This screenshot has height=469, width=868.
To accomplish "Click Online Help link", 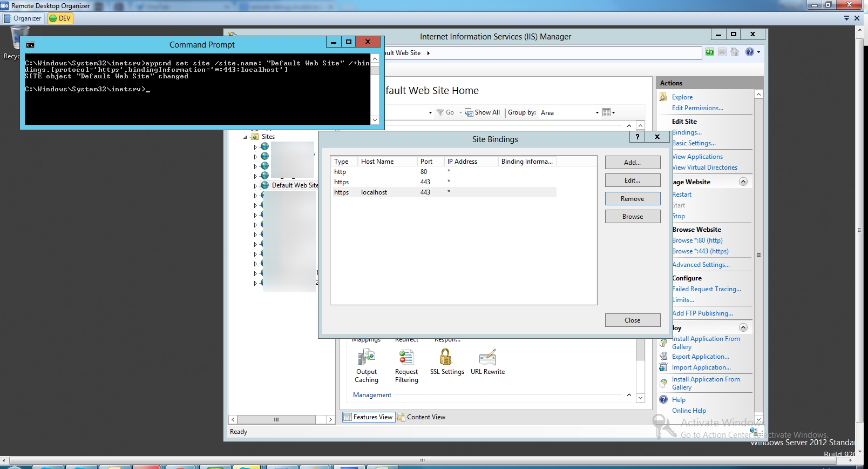I will tap(689, 411).
